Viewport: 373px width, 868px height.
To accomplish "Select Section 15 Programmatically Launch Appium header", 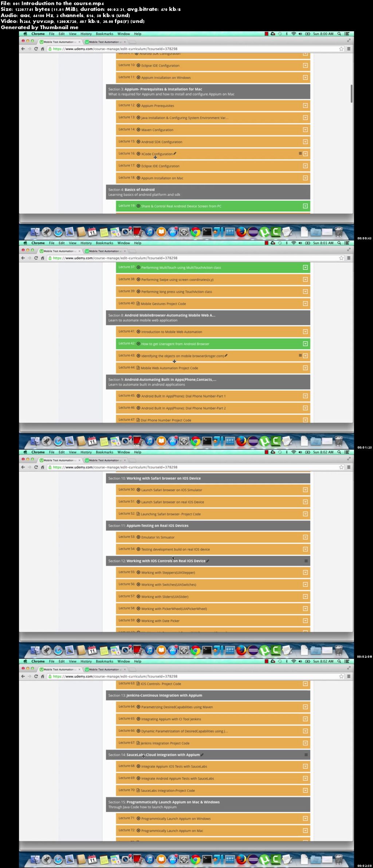I will [208, 804].
